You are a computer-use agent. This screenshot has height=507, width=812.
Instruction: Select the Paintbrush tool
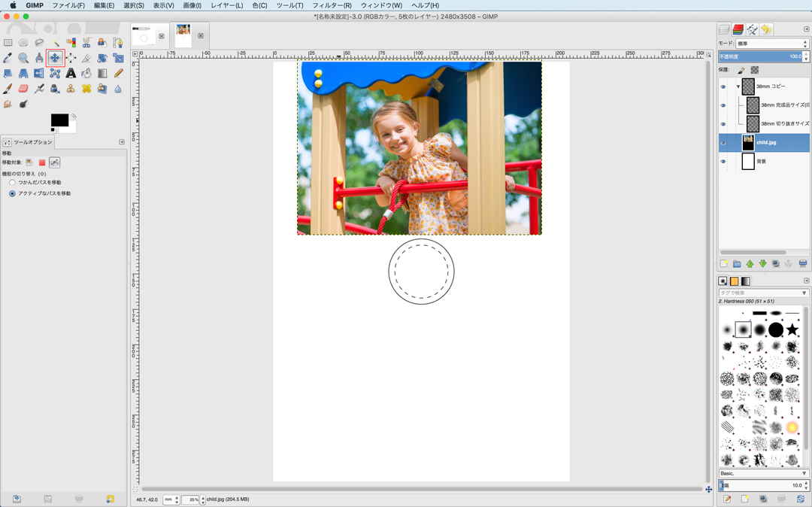coord(8,90)
